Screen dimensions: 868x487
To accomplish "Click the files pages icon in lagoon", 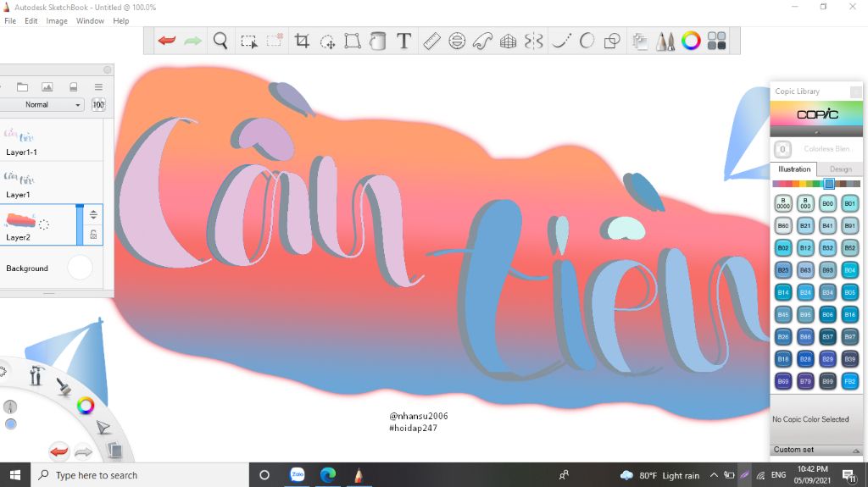I will click(x=114, y=450).
